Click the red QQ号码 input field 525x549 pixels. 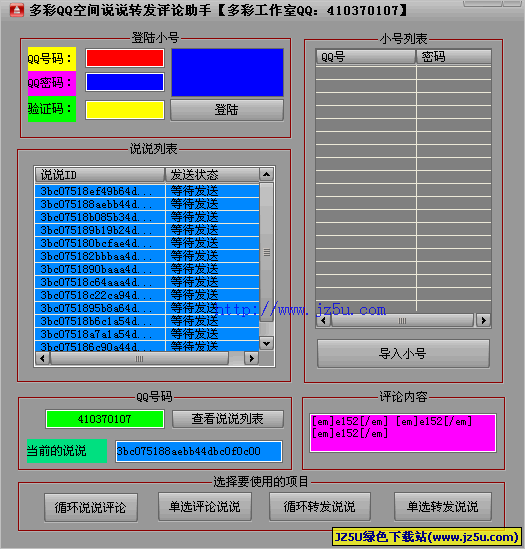pyautogui.click(x=125, y=58)
